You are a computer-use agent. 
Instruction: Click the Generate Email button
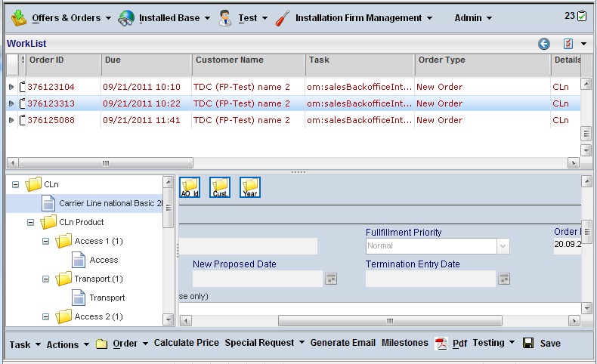pyautogui.click(x=342, y=343)
